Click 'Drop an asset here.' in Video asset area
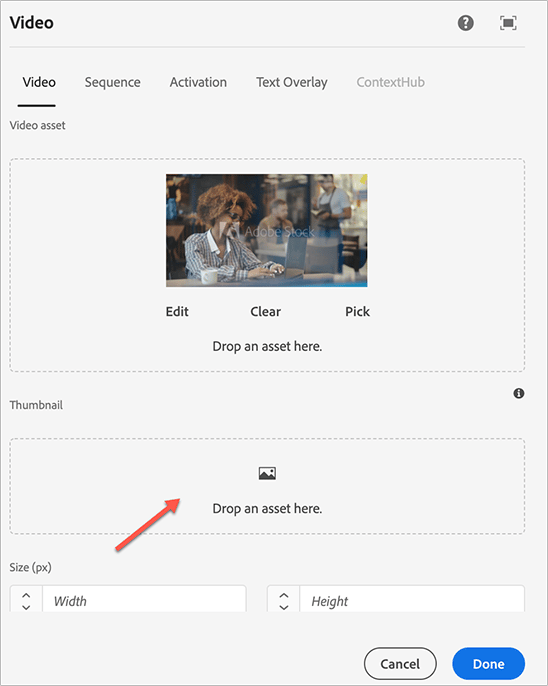 267,346
